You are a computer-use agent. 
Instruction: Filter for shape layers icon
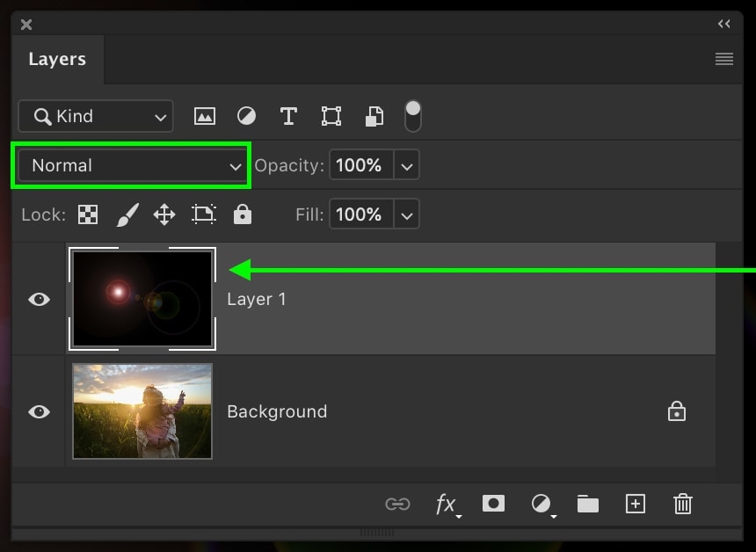[x=331, y=116]
